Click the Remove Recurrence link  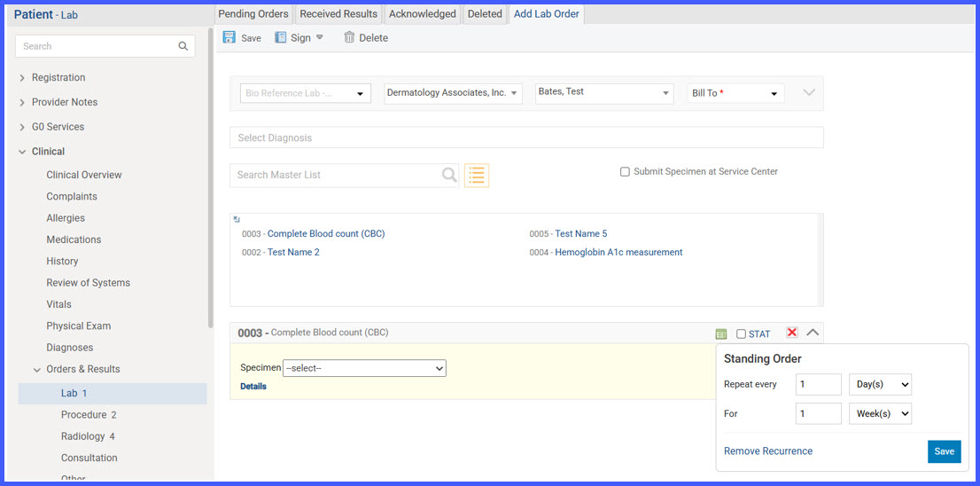coord(768,451)
